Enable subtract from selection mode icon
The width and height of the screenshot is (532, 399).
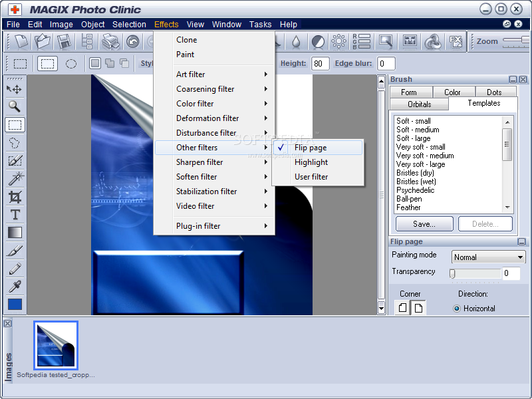pyautogui.click(x=124, y=63)
